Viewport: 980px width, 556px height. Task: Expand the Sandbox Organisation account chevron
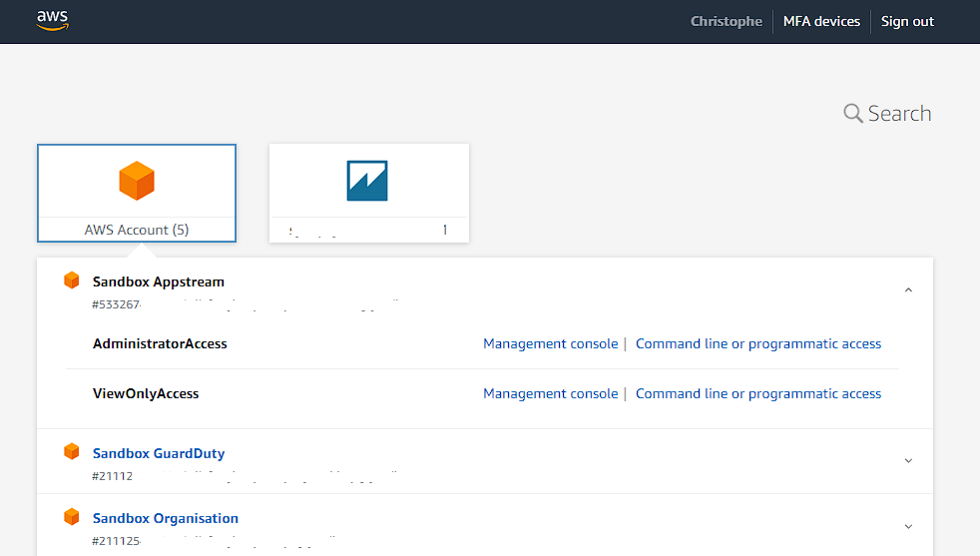[x=907, y=526]
